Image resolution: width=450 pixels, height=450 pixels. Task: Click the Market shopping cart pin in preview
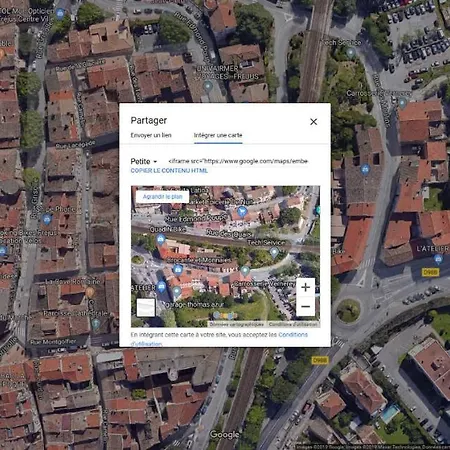coord(242,212)
